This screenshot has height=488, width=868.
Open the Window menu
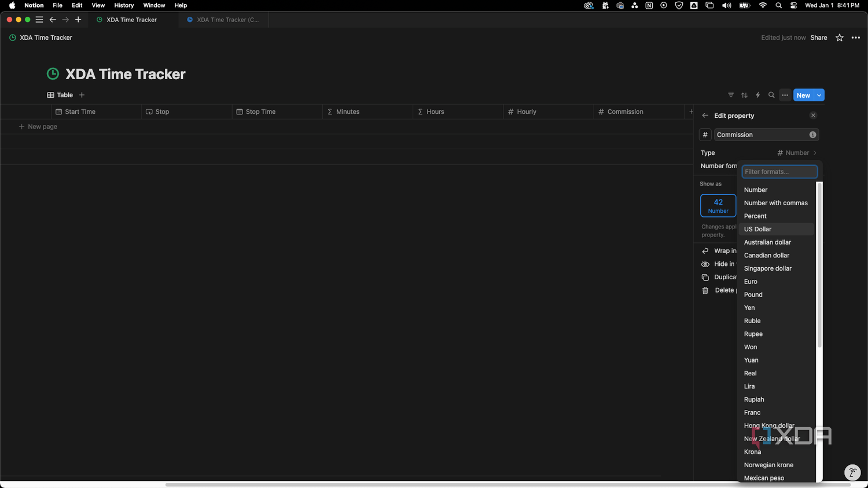154,5
